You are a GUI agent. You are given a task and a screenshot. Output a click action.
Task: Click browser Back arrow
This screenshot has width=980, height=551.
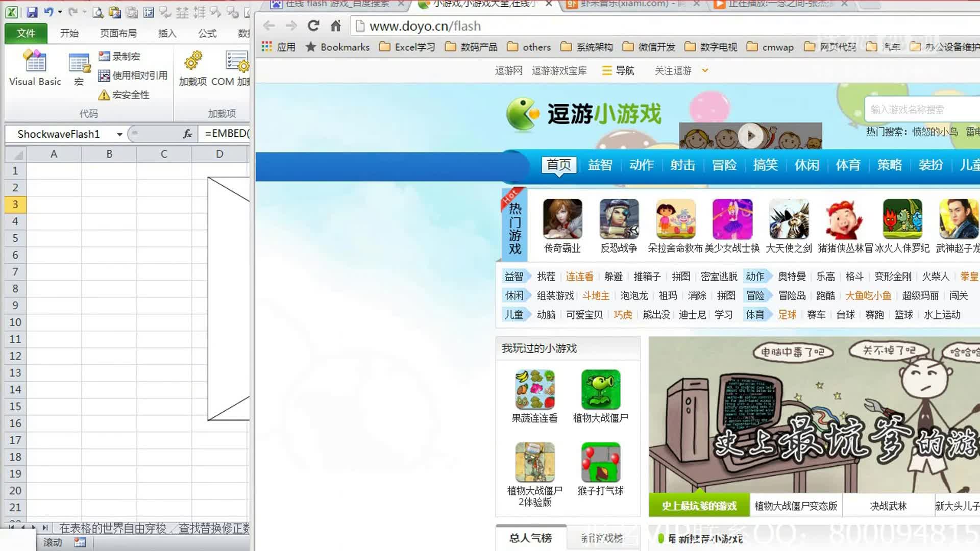pyautogui.click(x=269, y=26)
